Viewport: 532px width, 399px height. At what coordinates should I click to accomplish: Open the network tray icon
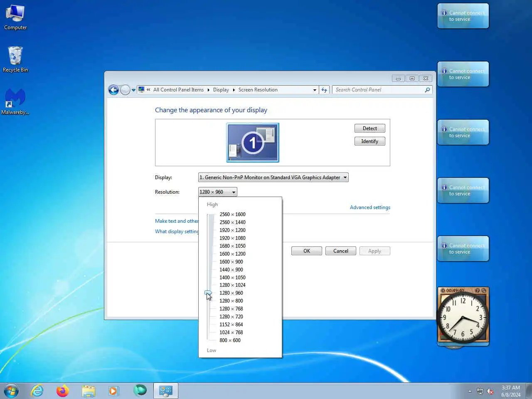point(480,391)
